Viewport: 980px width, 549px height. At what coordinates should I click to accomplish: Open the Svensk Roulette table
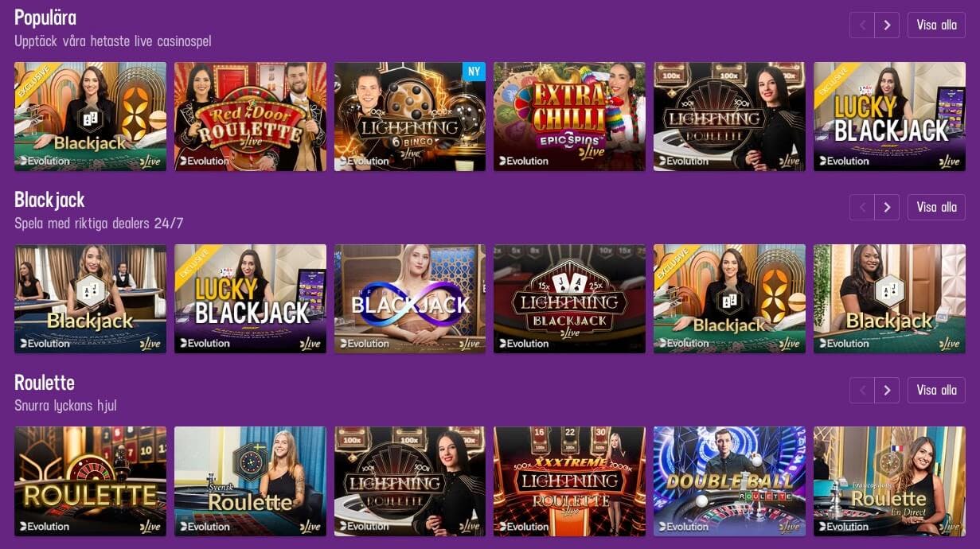(x=250, y=481)
